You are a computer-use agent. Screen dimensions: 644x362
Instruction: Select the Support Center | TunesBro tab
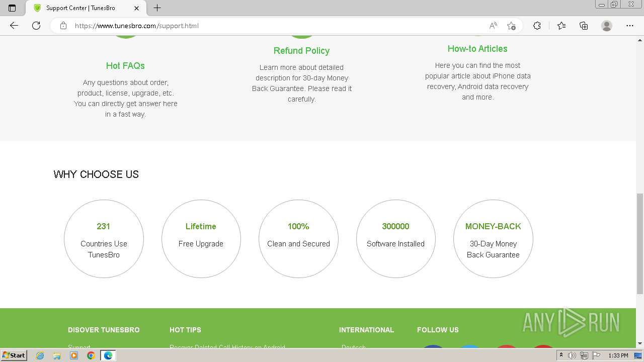tap(86, 8)
